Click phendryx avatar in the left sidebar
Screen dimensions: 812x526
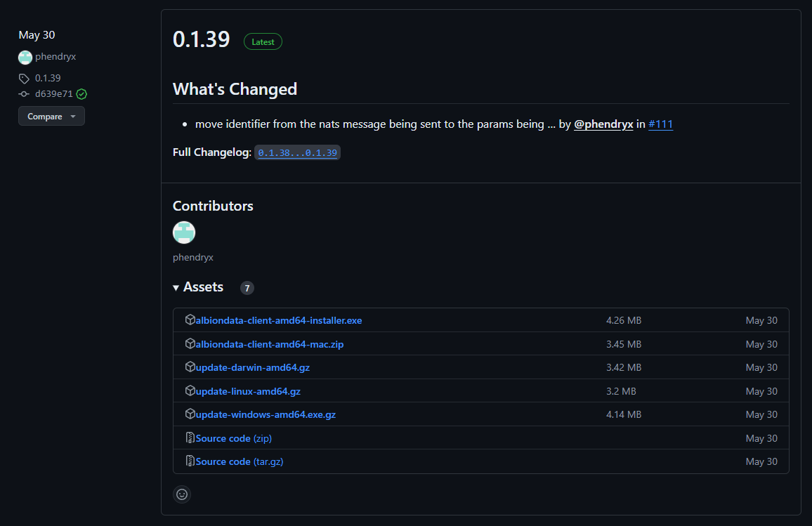[x=25, y=58]
